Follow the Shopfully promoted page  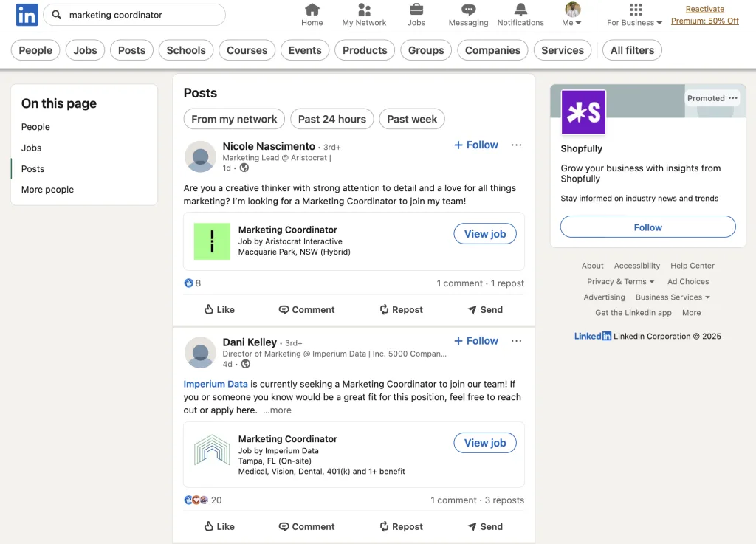pyautogui.click(x=647, y=227)
